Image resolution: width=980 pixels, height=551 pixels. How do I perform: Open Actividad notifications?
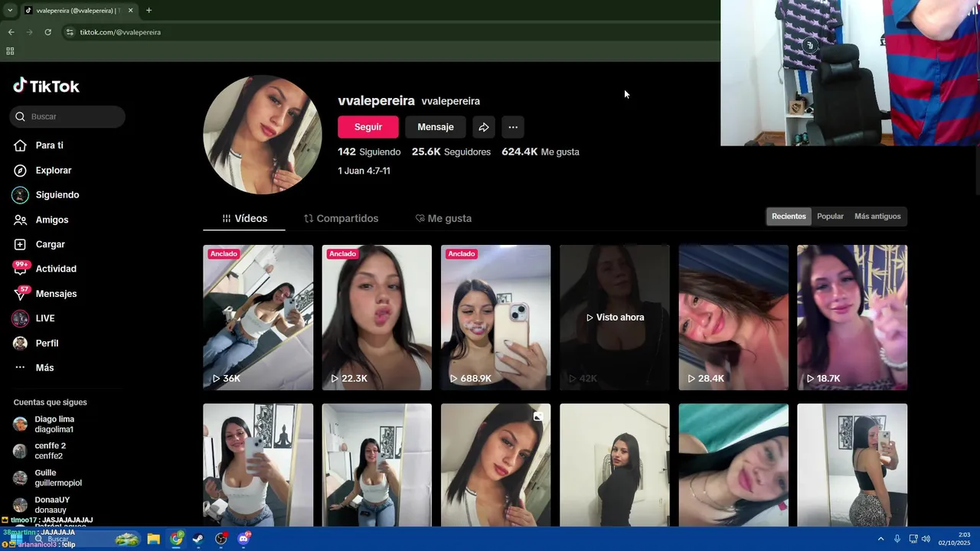(44, 269)
